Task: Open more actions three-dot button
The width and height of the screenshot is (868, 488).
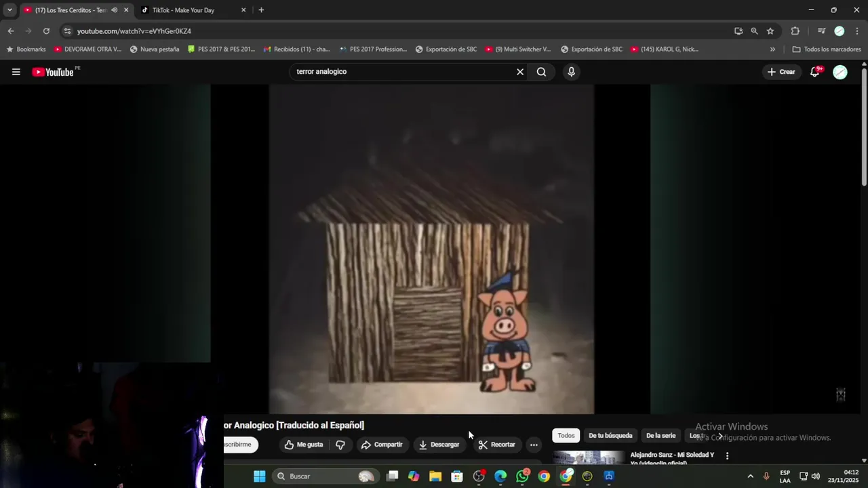Action: [x=534, y=445]
